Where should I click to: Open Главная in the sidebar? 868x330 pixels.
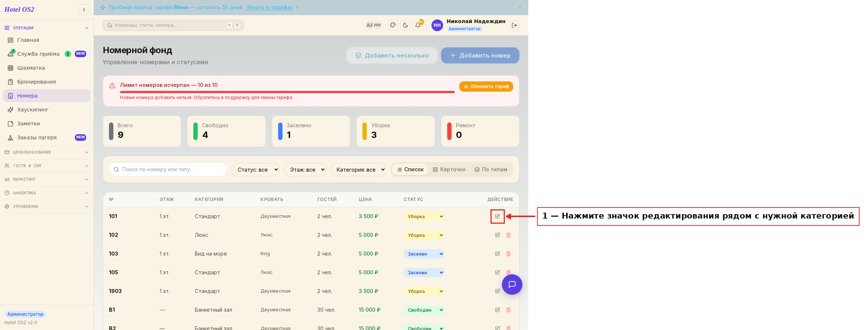(47, 40)
